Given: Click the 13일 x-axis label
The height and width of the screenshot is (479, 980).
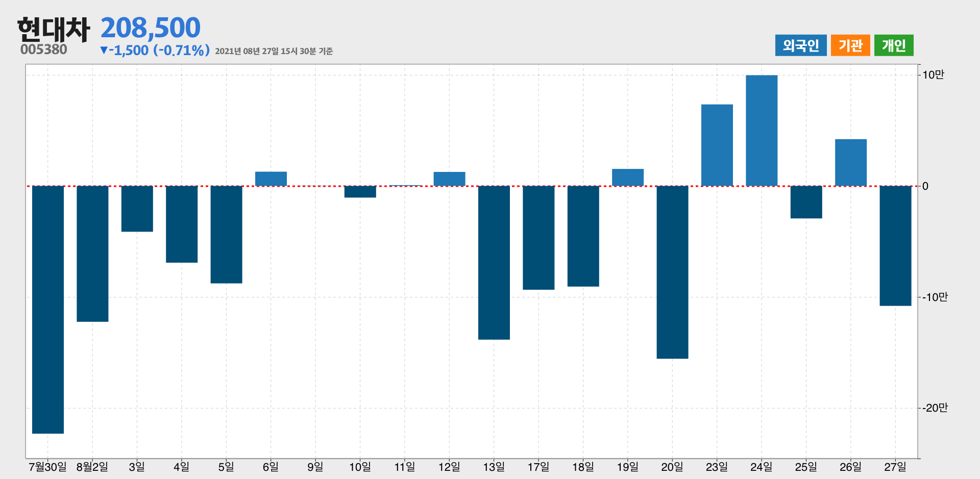Looking at the screenshot, I should [494, 467].
